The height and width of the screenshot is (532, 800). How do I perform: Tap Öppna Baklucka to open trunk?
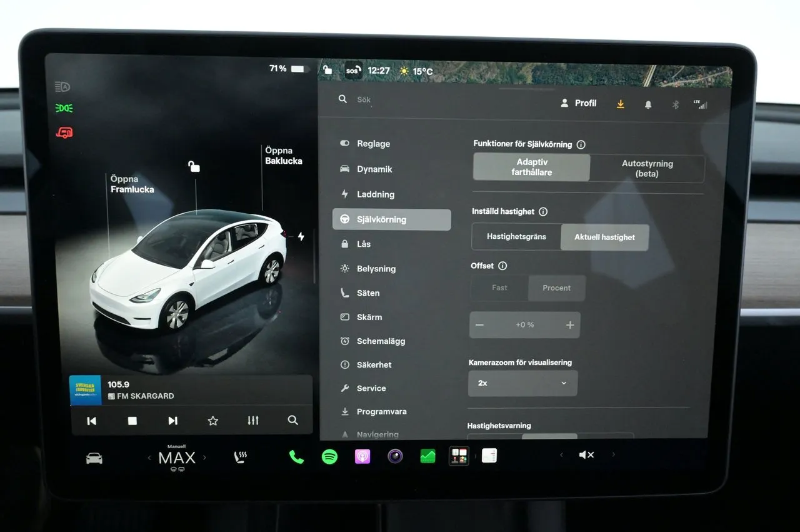(283, 156)
